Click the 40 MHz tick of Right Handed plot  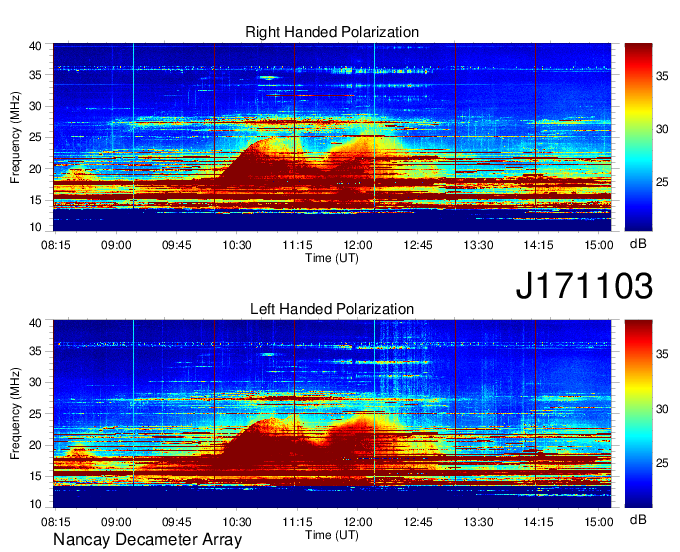coord(35,46)
